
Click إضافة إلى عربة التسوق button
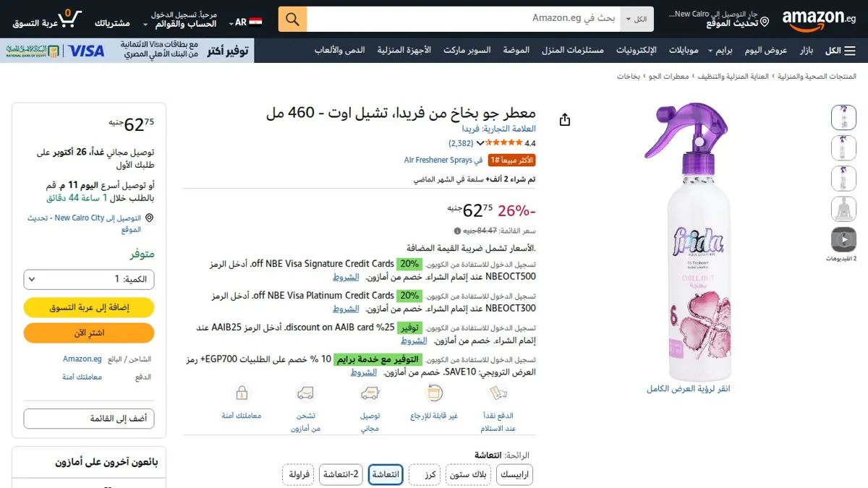pyautogui.click(x=89, y=307)
